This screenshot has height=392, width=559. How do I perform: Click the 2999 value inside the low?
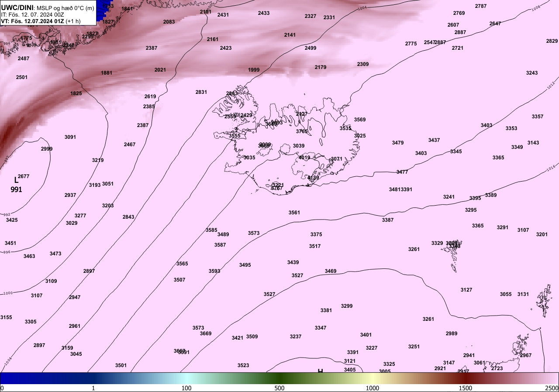(47, 149)
